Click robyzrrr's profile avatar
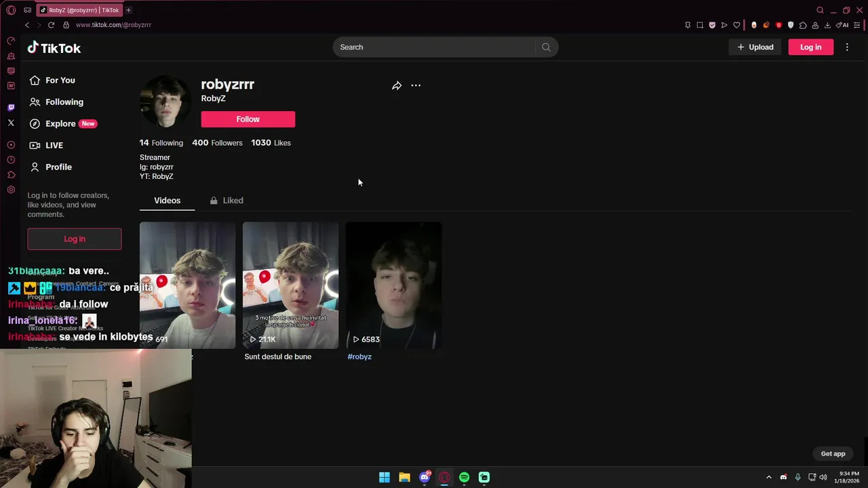This screenshot has height=488, width=868. [165, 102]
